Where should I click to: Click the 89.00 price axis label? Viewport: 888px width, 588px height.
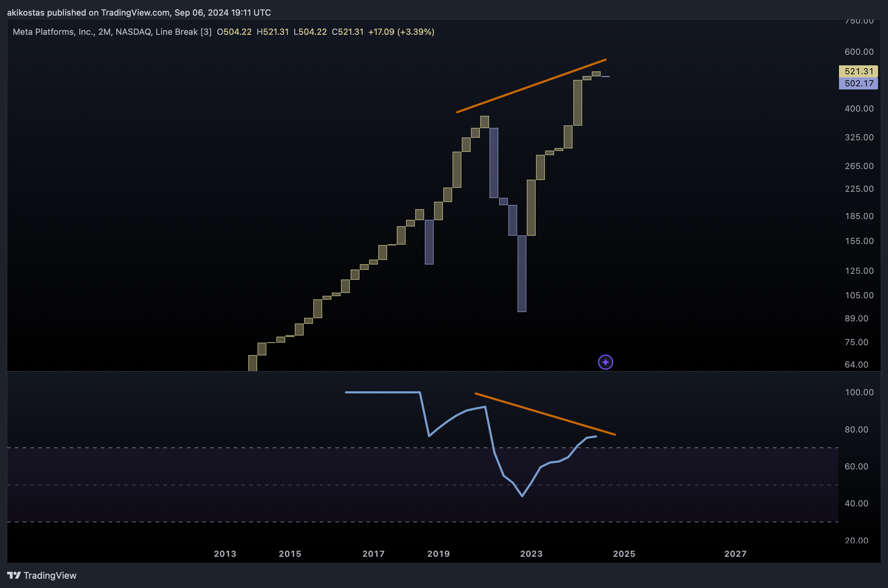pyautogui.click(x=856, y=318)
